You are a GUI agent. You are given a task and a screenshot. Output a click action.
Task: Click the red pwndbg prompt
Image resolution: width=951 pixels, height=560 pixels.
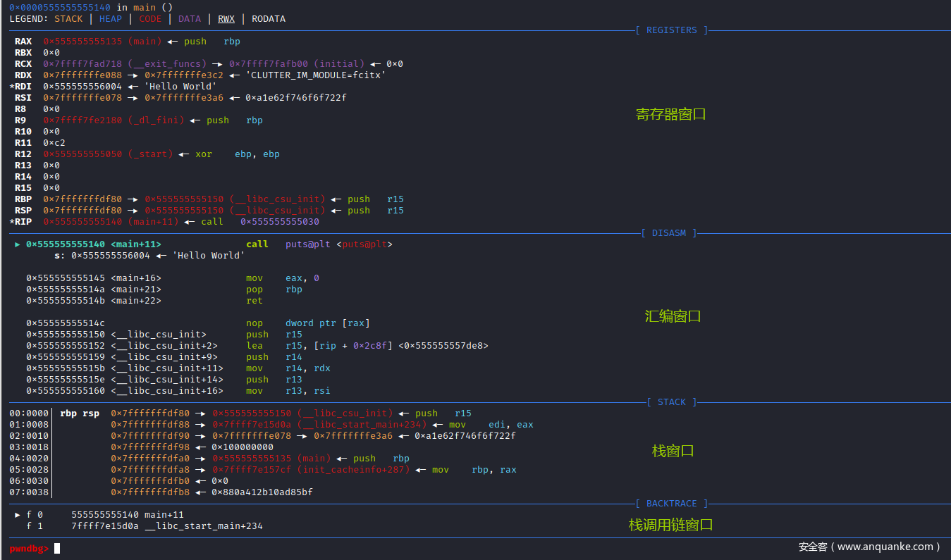[x=29, y=548]
